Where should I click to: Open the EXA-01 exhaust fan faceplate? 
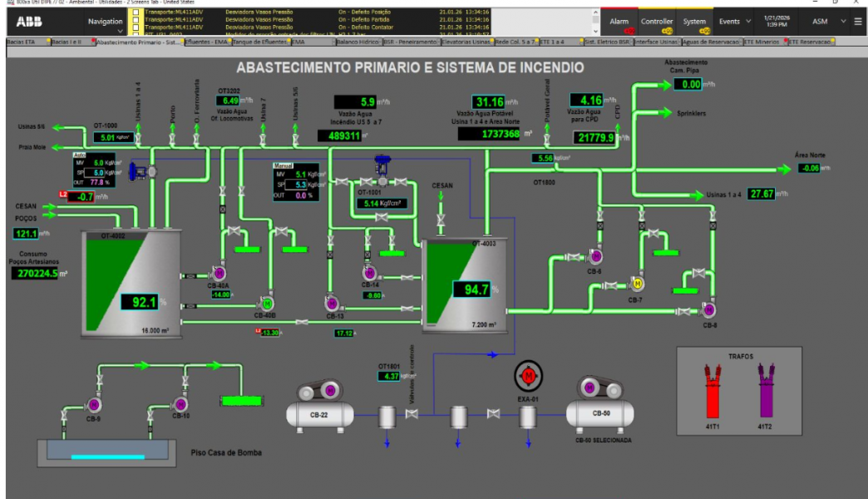pyautogui.click(x=525, y=376)
